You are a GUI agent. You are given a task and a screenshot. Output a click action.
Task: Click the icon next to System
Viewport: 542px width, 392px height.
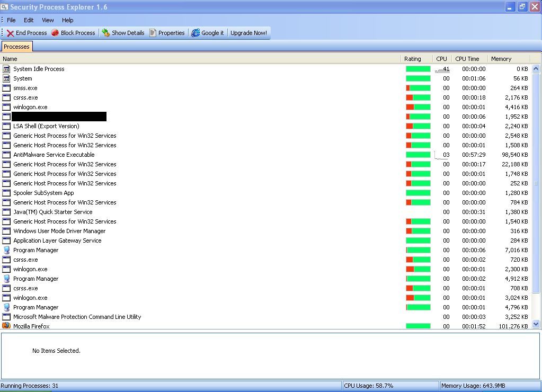[x=6, y=78]
